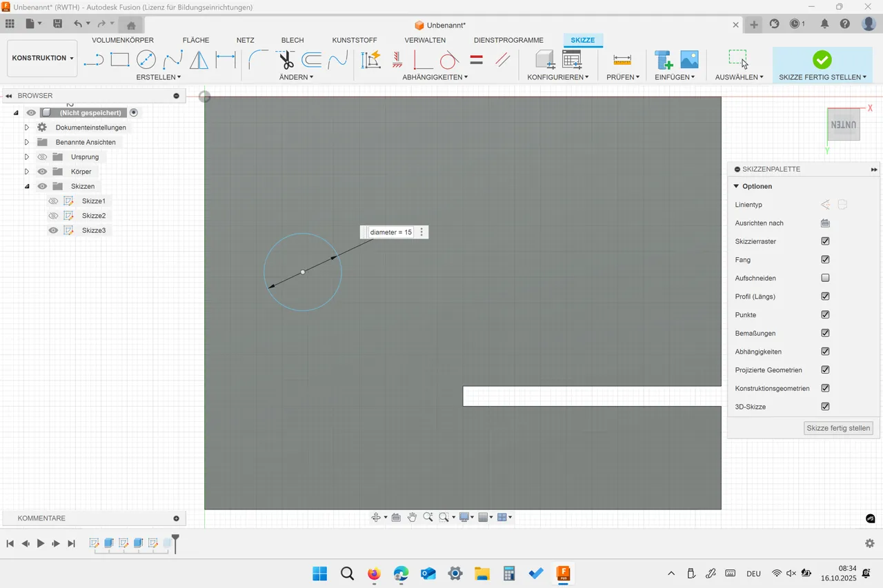
Task: Open the Orbit navigation tool
Action: tap(376, 517)
